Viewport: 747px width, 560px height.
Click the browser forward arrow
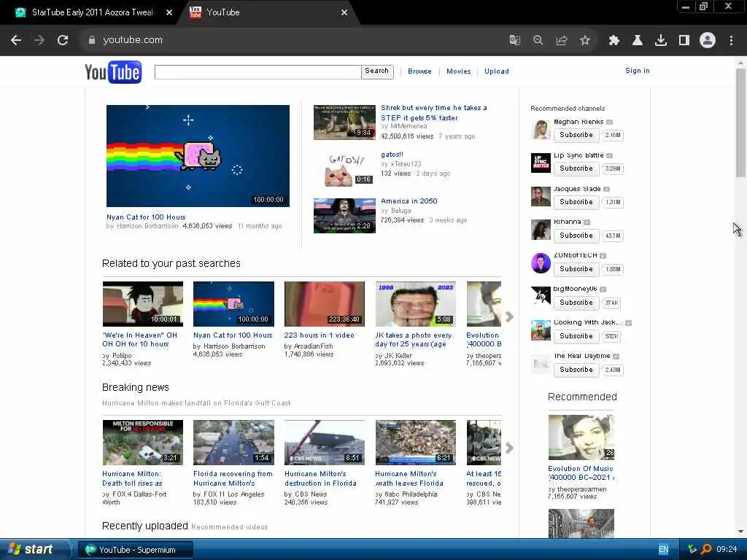(39, 40)
